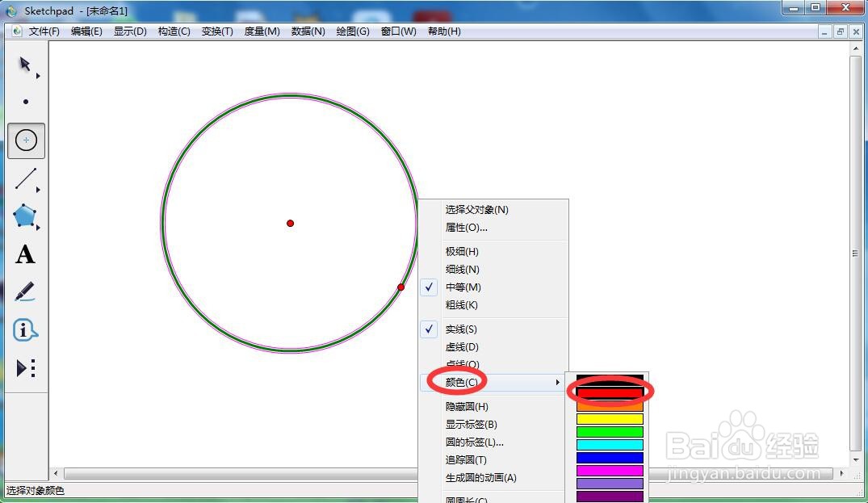Select the arrow selection tool
Screen dimensions: 868x503
[x=26, y=65]
